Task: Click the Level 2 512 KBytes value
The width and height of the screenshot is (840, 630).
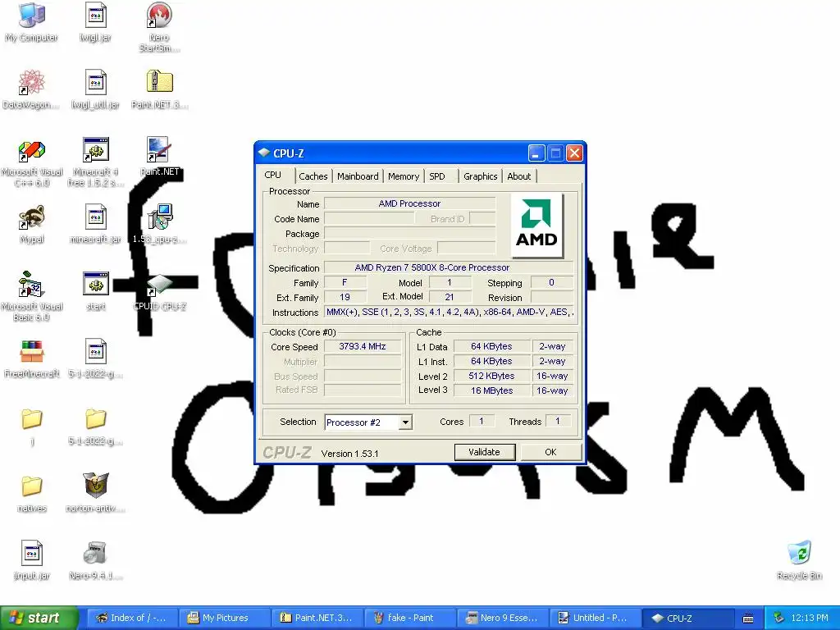Action: coord(492,376)
